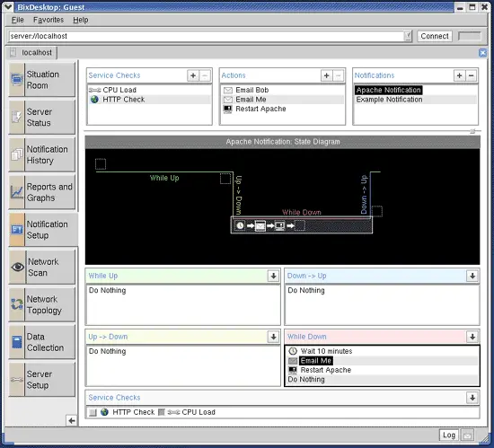Expand the While Up dropdown arrow
Viewport: 494px width, 448px height.
(x=273, y=276)
